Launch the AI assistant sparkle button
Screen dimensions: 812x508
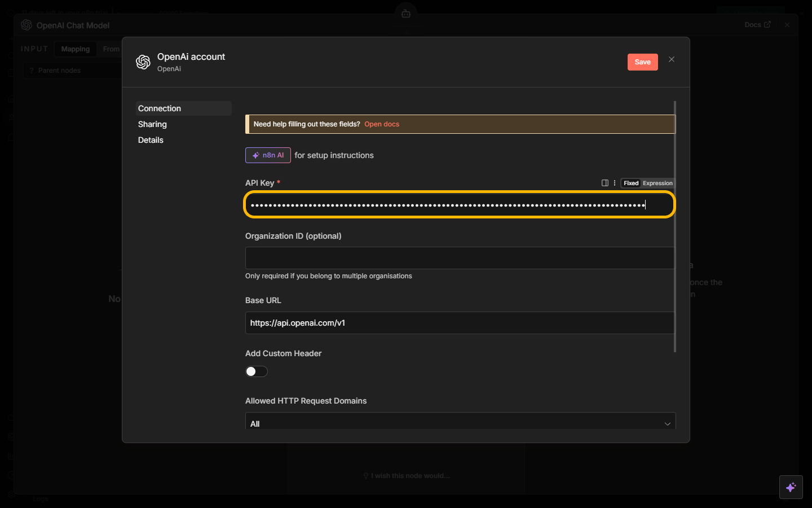(791, 487)
